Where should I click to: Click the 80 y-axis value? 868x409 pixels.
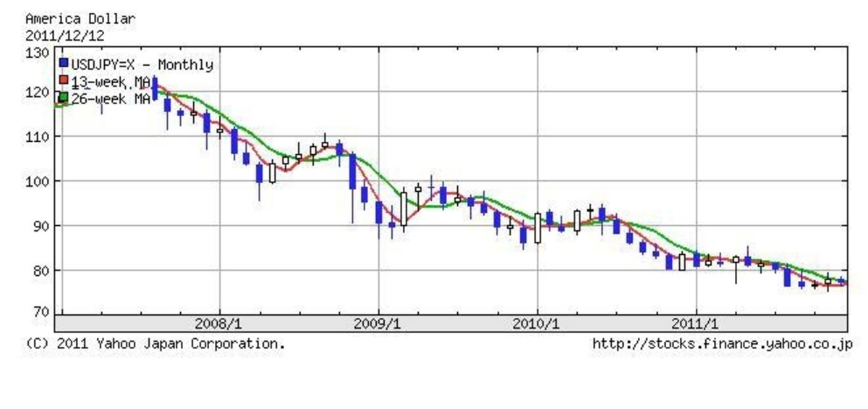41,270
